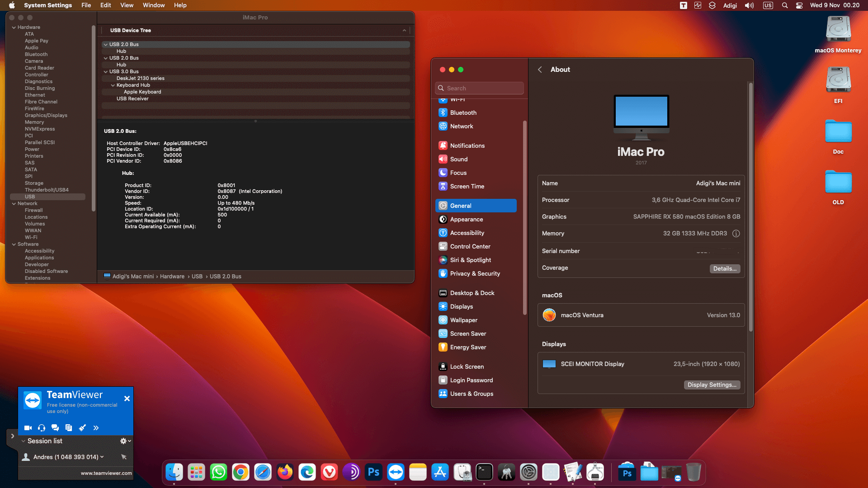Open the Andres session dropdown in TeamViewer
Screen dimensions: 868x488
tap(102, 457)
